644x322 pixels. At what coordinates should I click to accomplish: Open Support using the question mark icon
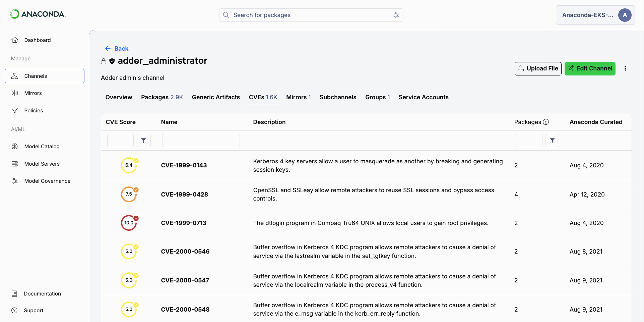(x=15, y=310)
